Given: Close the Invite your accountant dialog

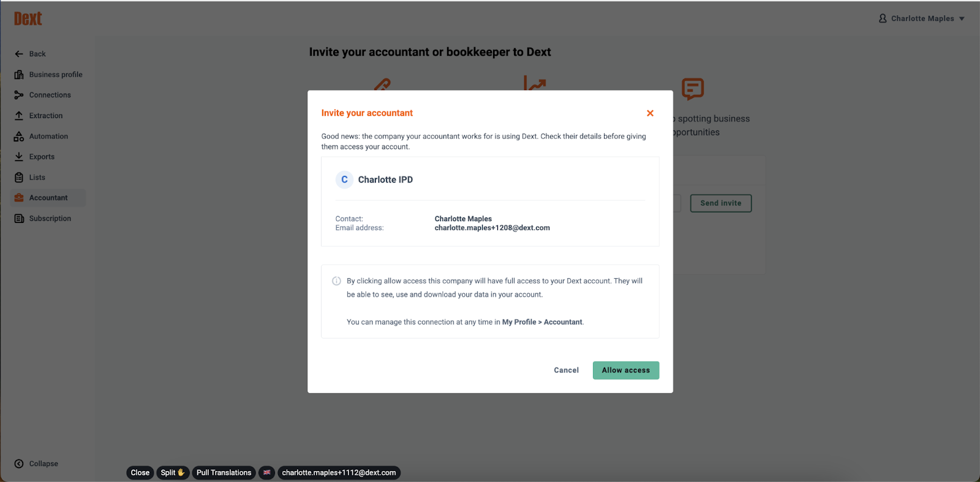Looking at the screenshot, I should point(650,113).
